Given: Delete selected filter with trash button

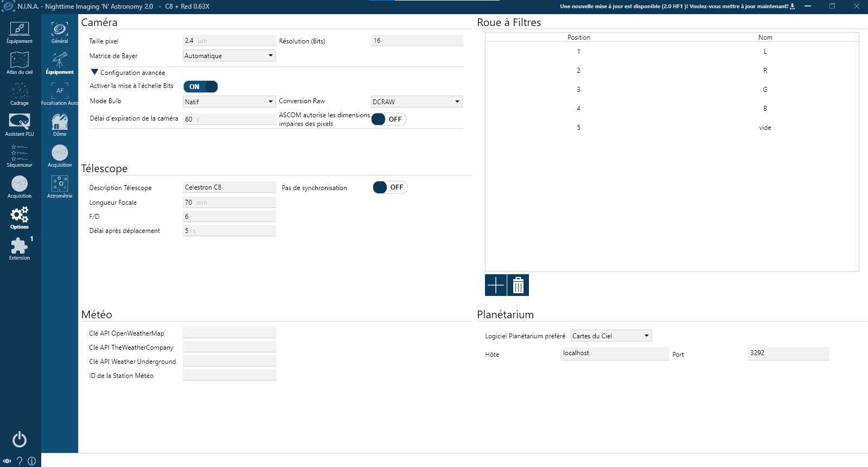Looking at the screenshot, I should 518,285.
